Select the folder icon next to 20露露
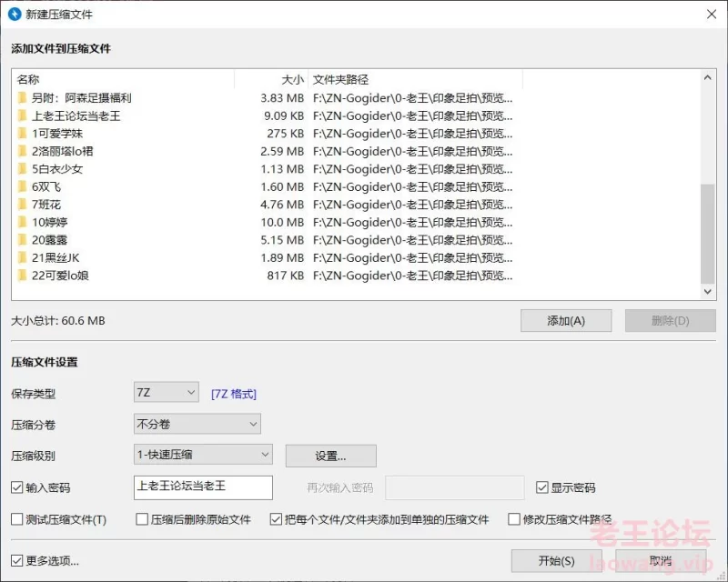This screenshot has height=582, width=728. pos(22,240)
